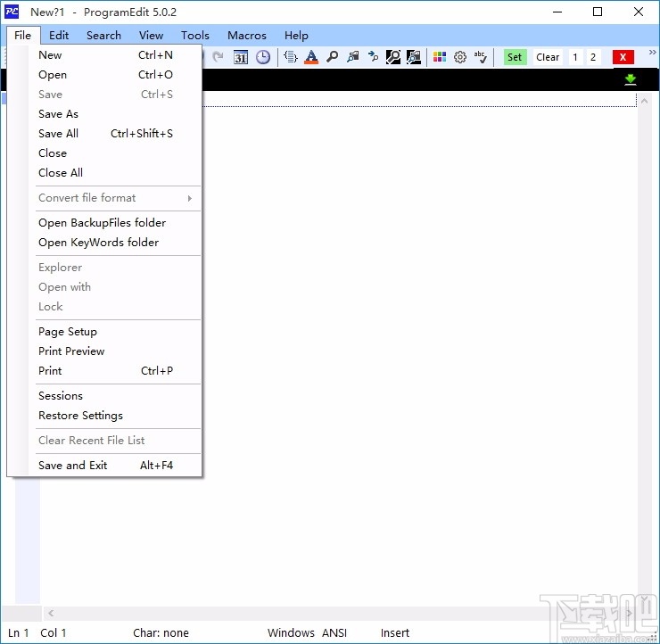Click bookmark button 2
This screenshot has height=644, width=660.
tap(593, 57)
